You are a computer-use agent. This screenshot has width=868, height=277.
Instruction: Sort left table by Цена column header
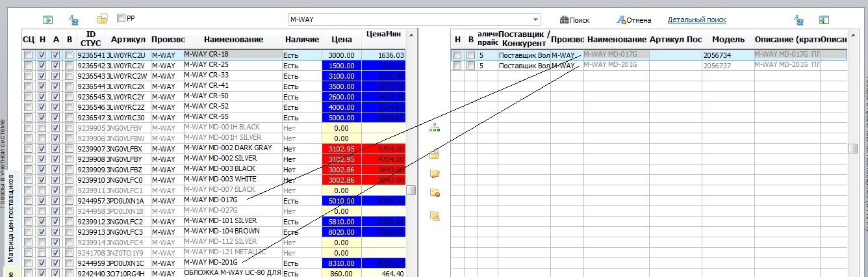(x=342, y=40)
